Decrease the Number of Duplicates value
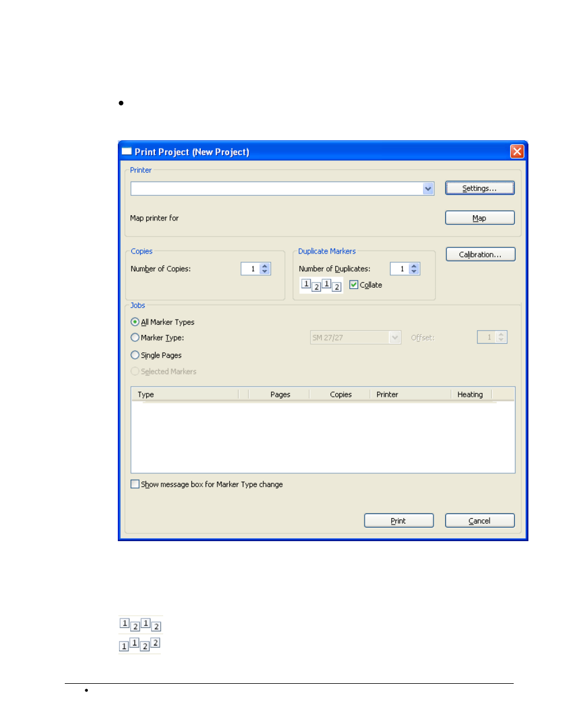 pos(414,272)
